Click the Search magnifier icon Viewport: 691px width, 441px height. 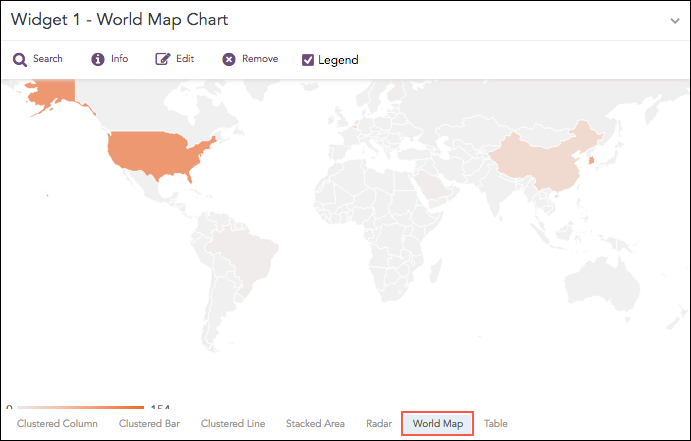19,59
